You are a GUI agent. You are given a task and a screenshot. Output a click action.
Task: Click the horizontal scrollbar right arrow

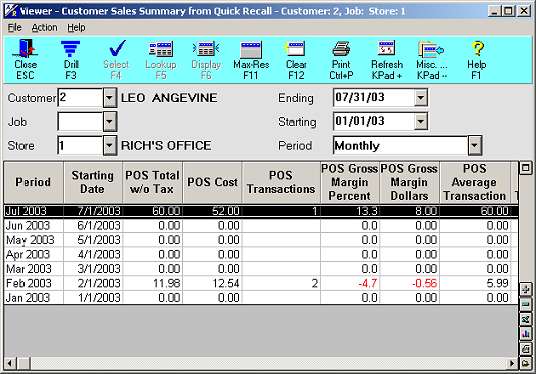pos(512,363)
